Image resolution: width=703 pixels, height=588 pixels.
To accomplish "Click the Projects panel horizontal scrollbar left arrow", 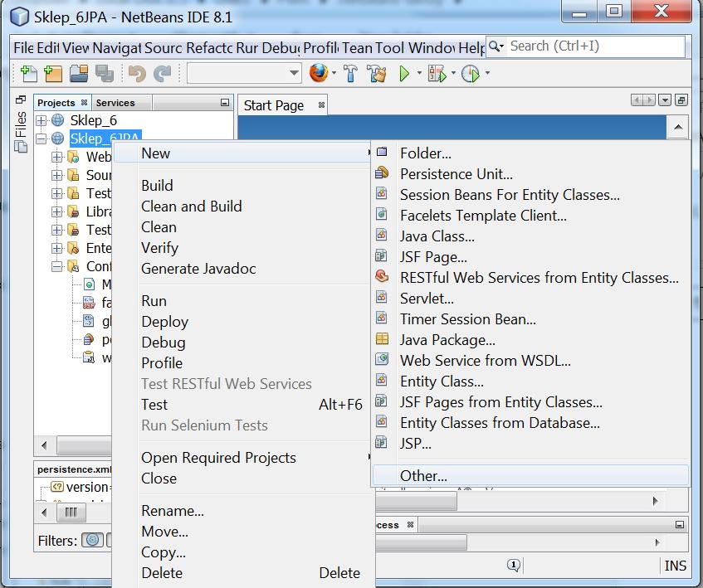I will (44, 445).
